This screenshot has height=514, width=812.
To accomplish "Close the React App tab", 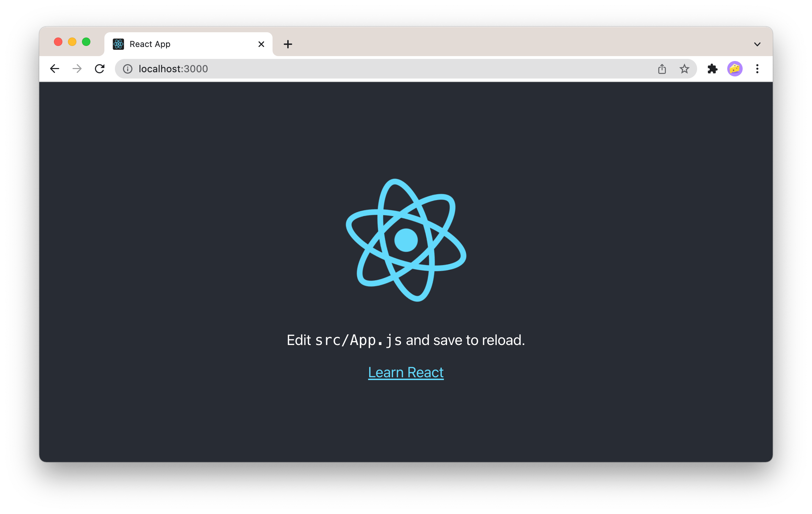I will pyautogui.click(x=261, y=44).
